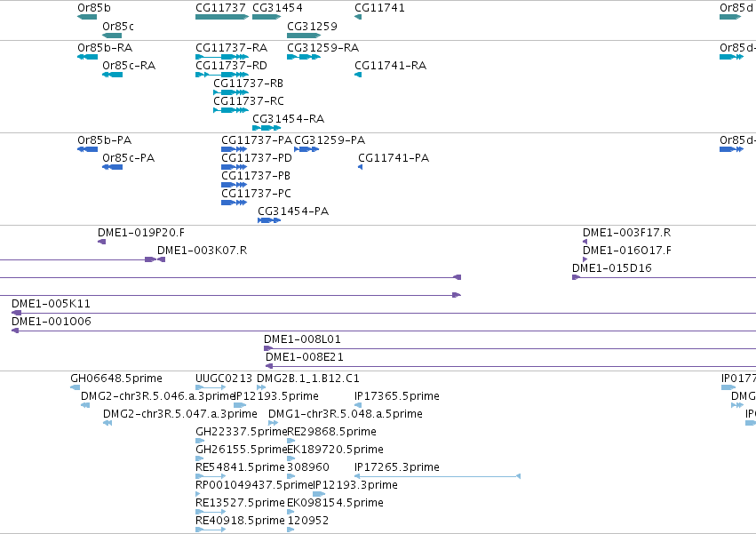Select the CG31454-PA protein label
Image resolution: width=756 pixels, height=534 pixels.
pos(293,211)
